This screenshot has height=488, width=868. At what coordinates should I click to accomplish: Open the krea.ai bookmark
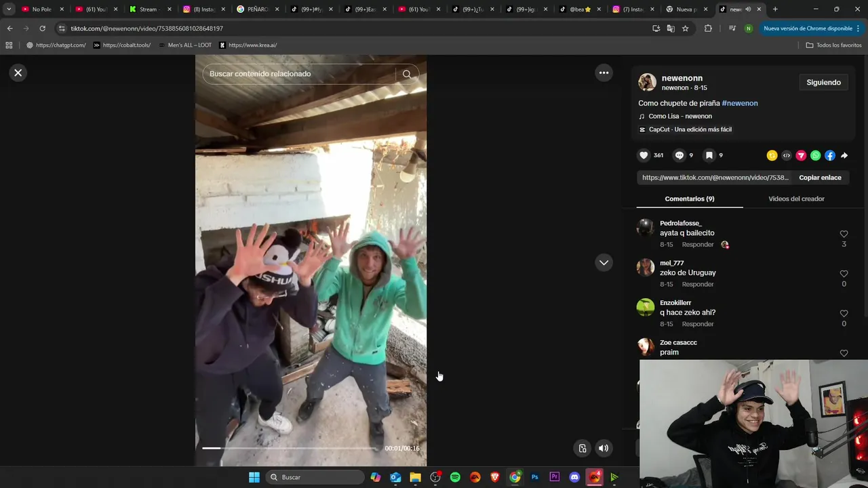coord(248,45)
